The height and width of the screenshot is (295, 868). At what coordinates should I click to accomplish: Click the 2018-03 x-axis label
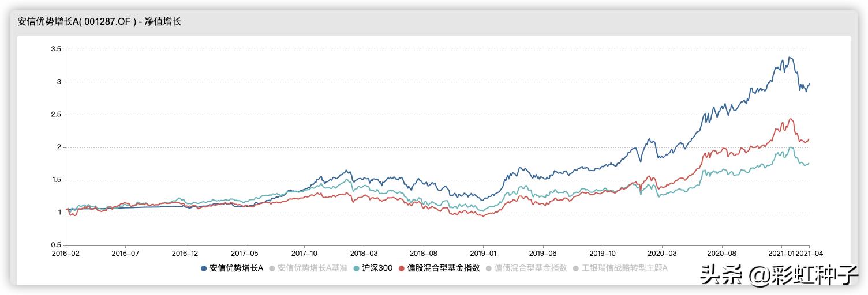tap(364, 253)
